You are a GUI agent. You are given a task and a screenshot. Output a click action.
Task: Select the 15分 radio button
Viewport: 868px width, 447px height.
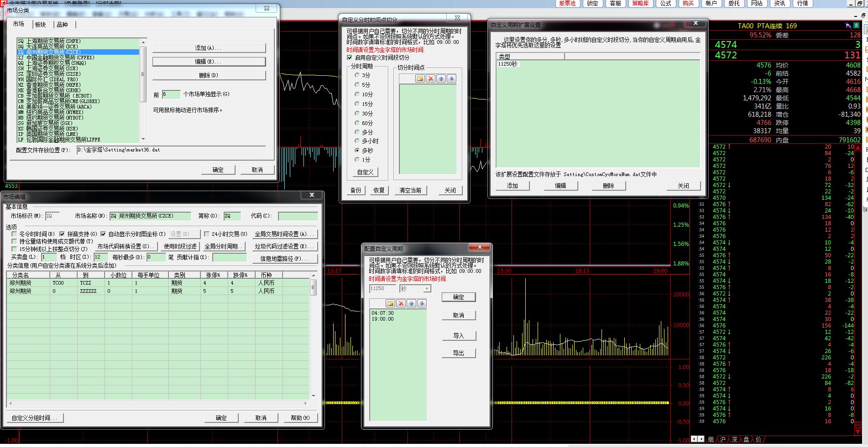pyautogui.click(x=357, y=104)
